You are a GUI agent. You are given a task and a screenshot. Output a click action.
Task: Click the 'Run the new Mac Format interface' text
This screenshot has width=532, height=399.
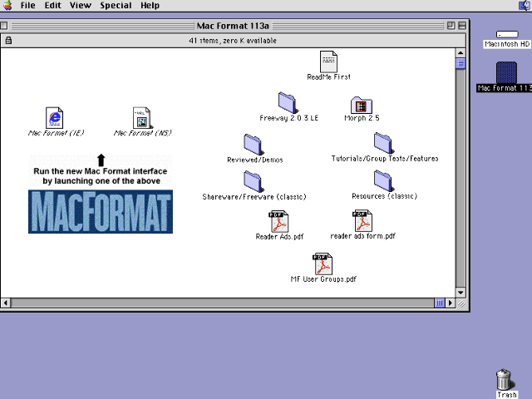point(101,171)
